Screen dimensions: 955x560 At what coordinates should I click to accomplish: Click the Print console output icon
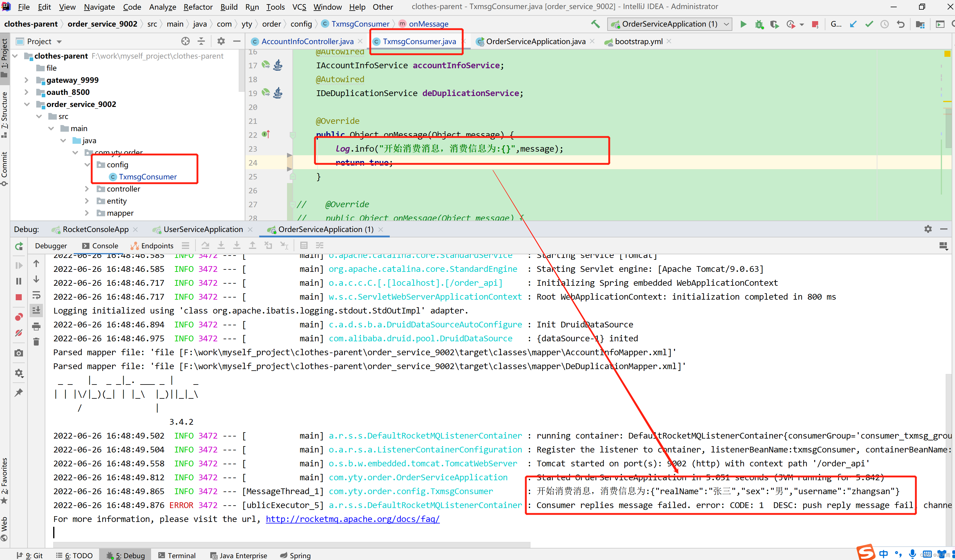click(36, 326)
